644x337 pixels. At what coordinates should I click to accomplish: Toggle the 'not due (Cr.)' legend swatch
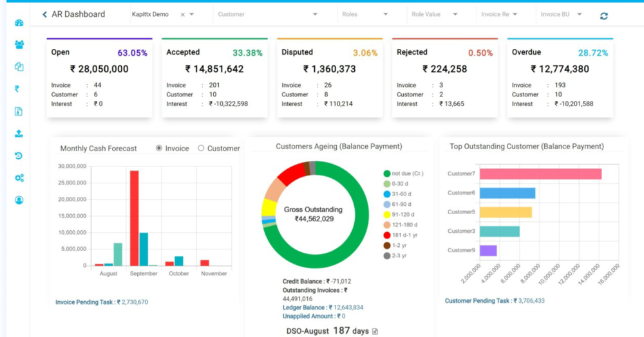386,174
